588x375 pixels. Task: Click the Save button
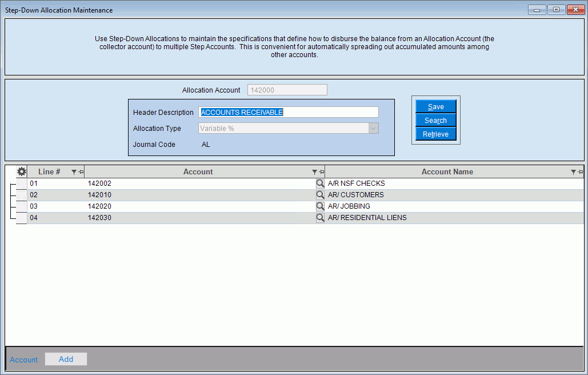pos(435,107)
